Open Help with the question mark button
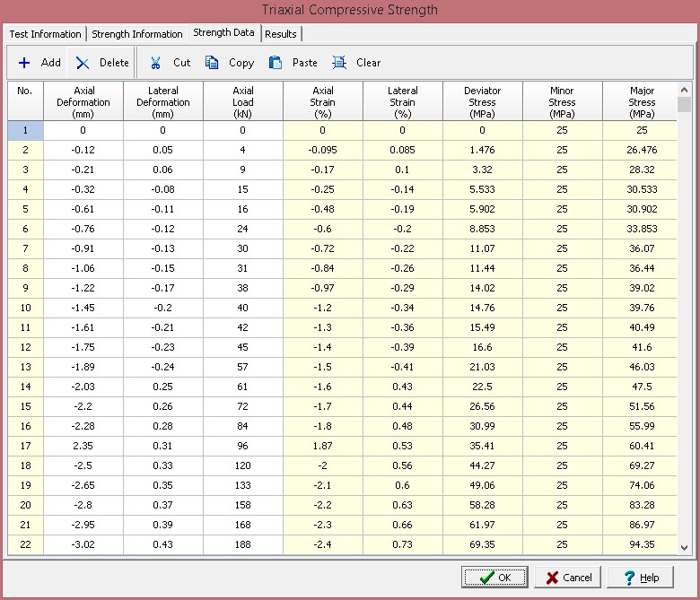 (640, 578)
